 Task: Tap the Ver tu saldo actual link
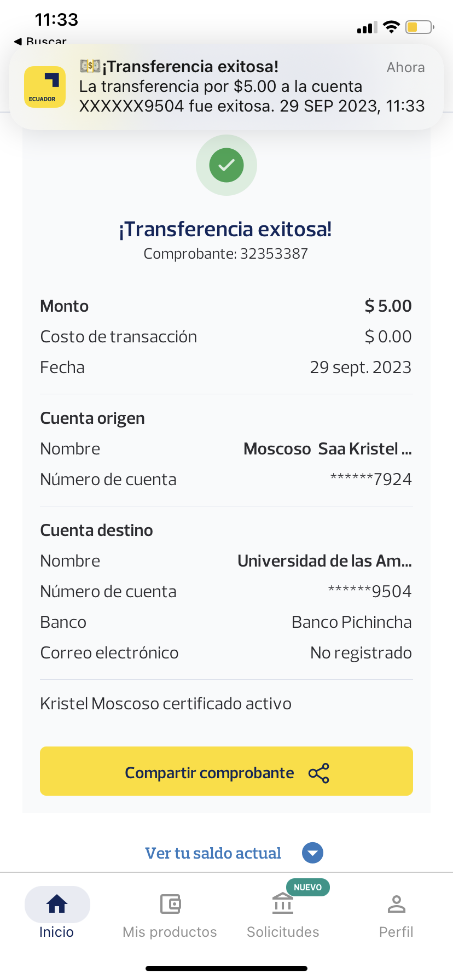tap(213, 853)
